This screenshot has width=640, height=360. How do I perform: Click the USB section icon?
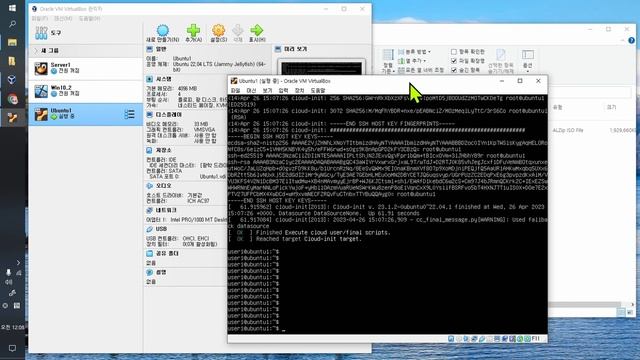[x=149, y=229]
